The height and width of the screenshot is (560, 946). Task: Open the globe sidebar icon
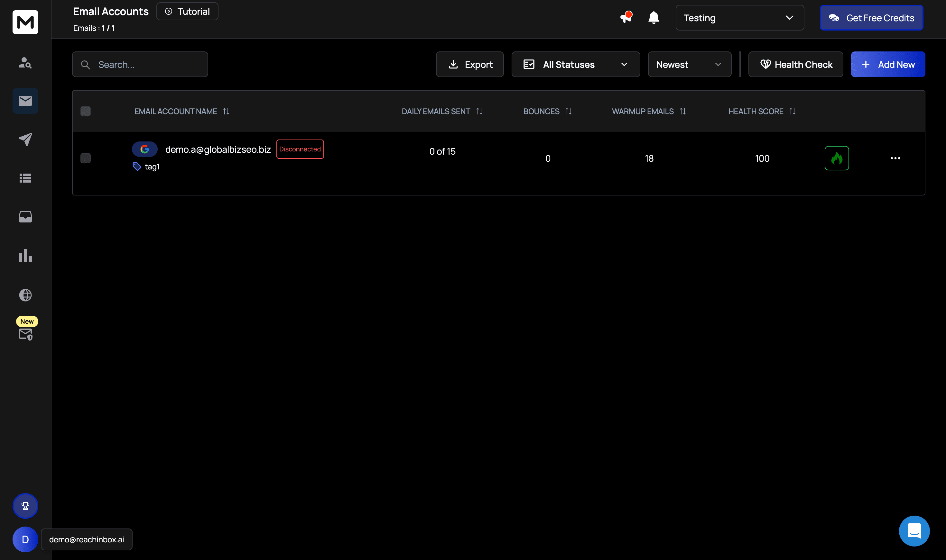pyautogui.click(x=25, y=295)
